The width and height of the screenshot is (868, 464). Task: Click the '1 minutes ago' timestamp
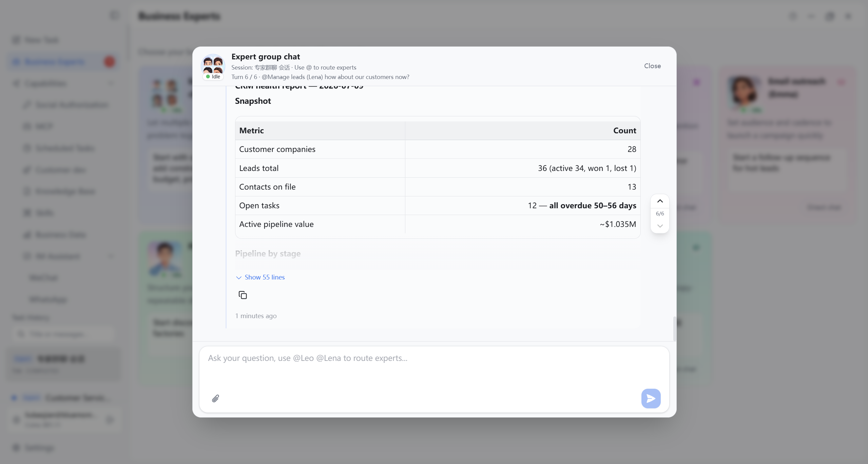pyautogui.click(x=256, y=316)
